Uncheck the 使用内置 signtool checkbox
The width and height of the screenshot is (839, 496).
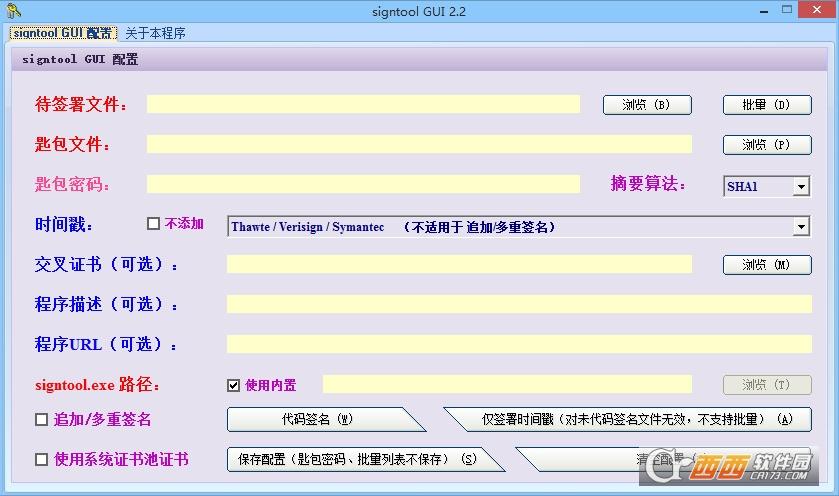(x=233, y=385)
